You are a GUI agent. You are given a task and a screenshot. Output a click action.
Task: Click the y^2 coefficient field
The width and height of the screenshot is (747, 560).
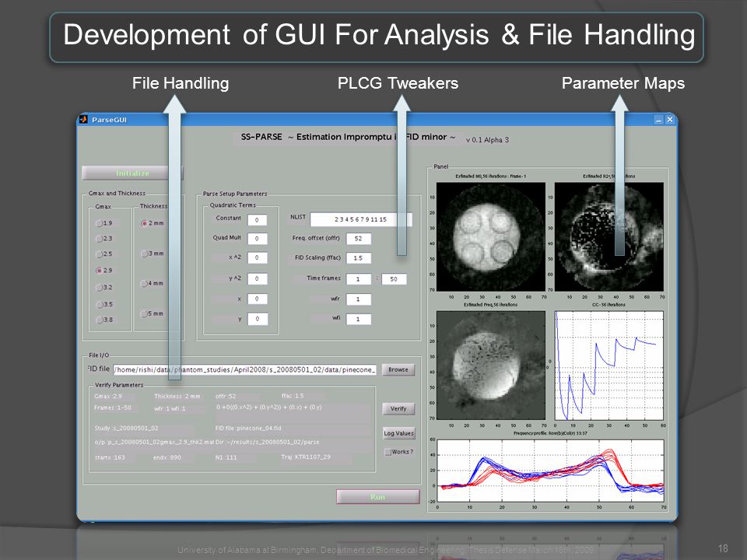[x=258, y=278]
